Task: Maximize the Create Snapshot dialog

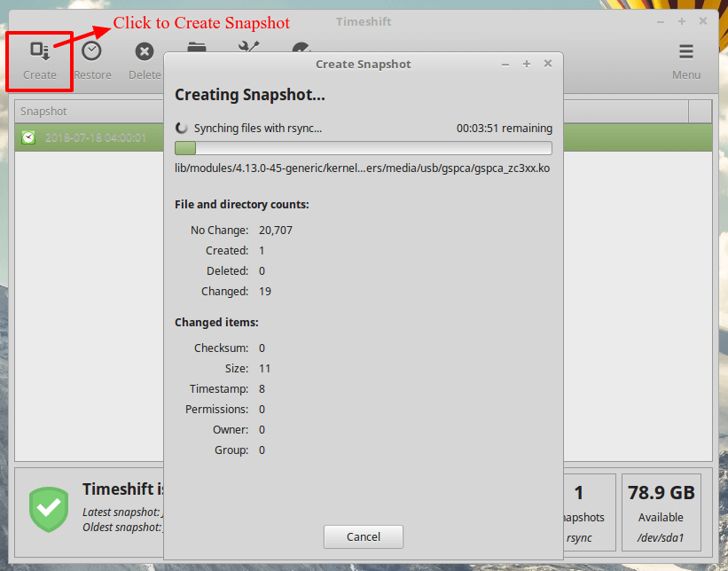Action: pos(527,64)
